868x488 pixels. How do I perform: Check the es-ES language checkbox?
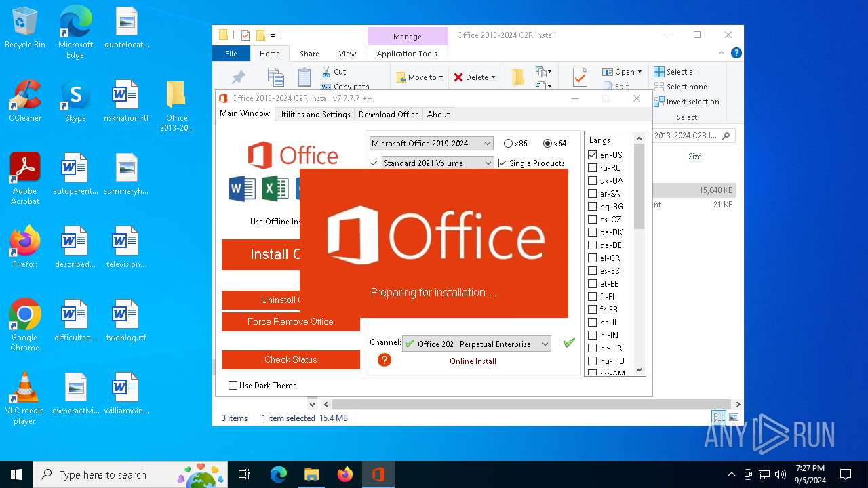pos(592,270)
